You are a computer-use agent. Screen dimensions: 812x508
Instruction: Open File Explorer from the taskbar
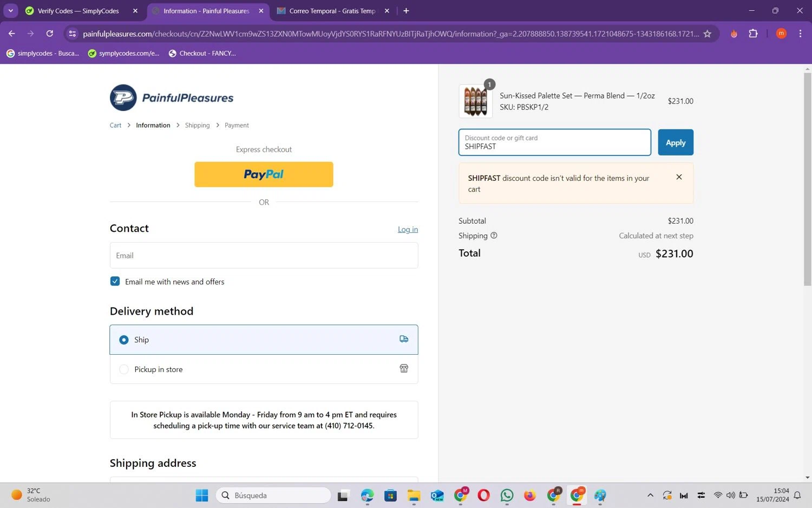point(414,496)
